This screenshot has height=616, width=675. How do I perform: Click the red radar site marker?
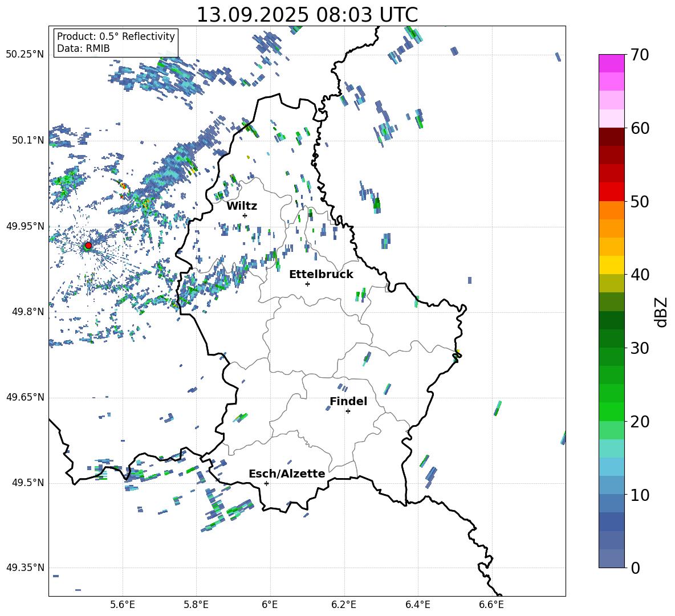tap(88, 246)
